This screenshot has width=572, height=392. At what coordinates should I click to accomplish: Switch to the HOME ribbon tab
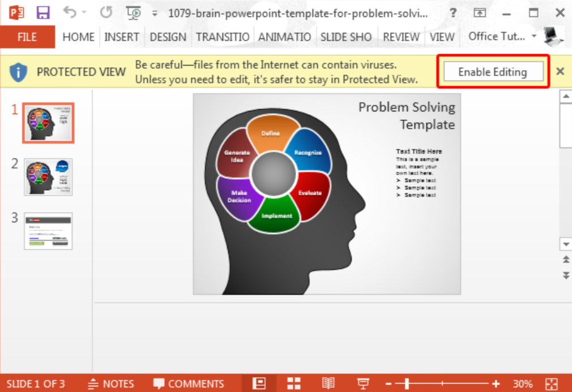coord(78,37)
